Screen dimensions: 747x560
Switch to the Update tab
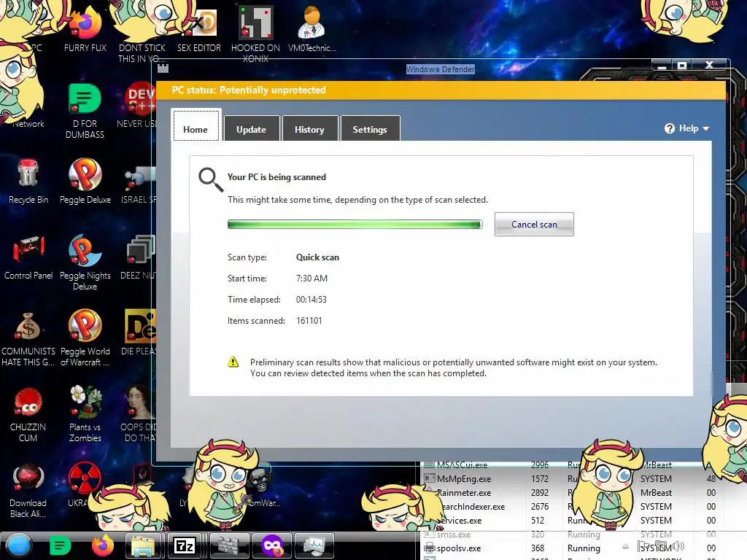[x=251, y=129]
